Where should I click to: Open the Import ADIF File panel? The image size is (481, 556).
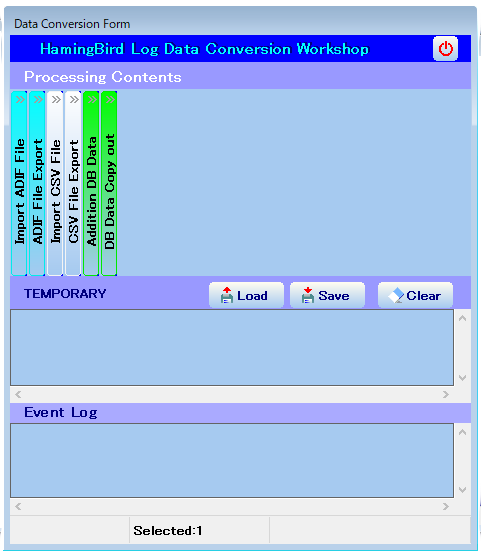20,183
